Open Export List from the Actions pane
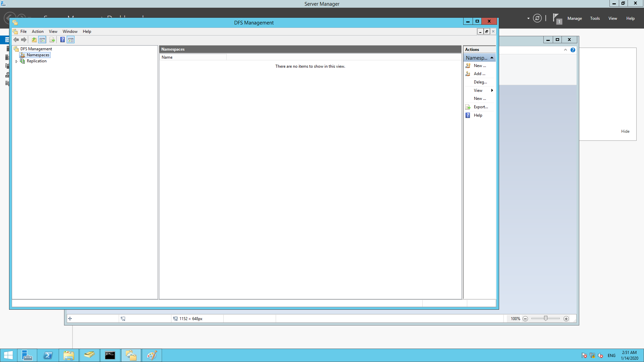This screenshot has height=362, width=644. pyautogui.click(x=481, y=107)
